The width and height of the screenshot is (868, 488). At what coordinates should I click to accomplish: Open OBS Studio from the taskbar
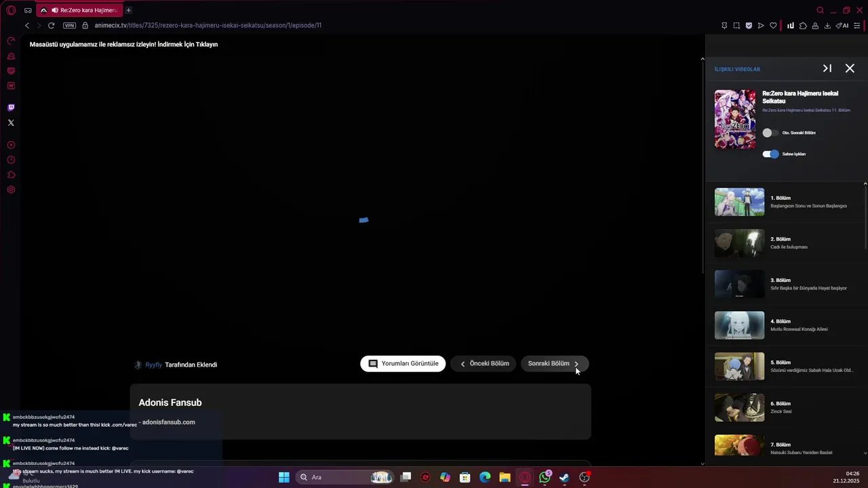585,477
